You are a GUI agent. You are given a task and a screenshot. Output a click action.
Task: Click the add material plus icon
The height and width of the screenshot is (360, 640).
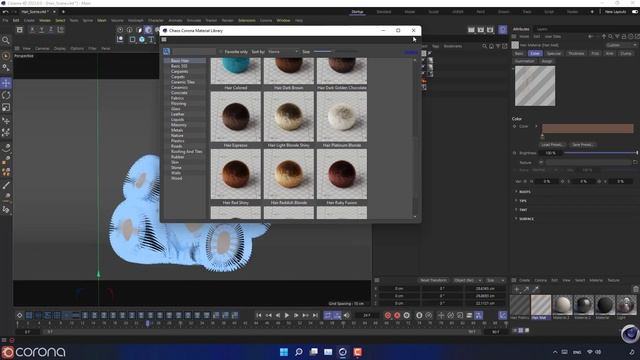(516, 289)
